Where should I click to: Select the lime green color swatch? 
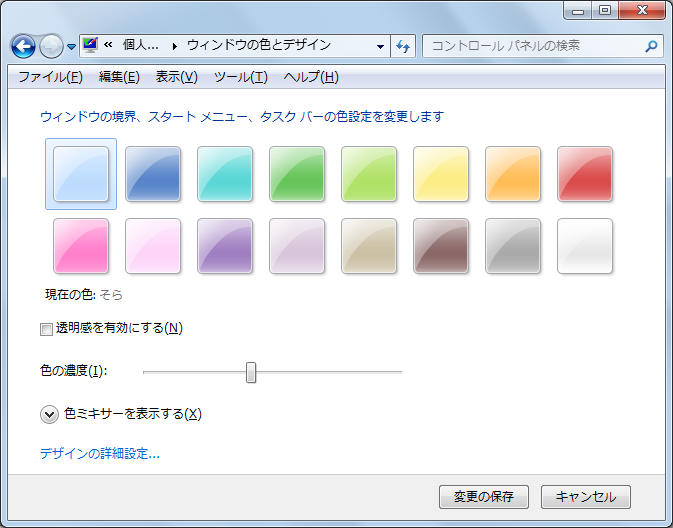[x=369, y=174]
